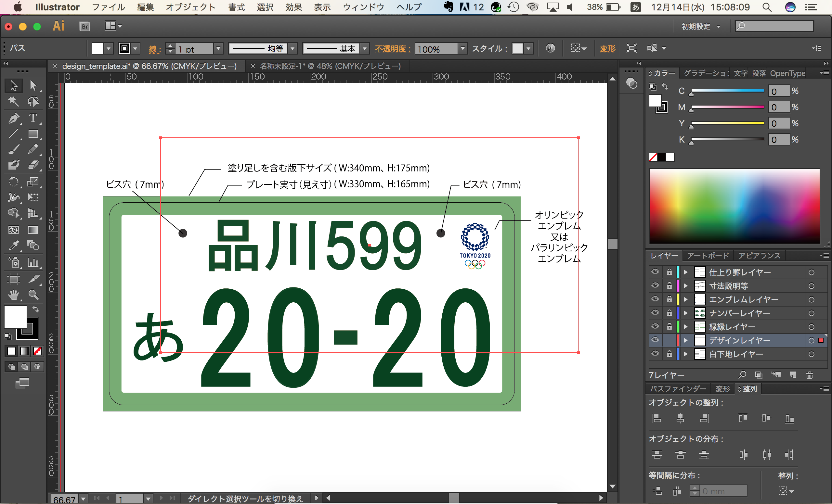
Task: Expand the 仕上り罫レイヤー layer contents
Action: pyautogui.click(x=685, y=272)
